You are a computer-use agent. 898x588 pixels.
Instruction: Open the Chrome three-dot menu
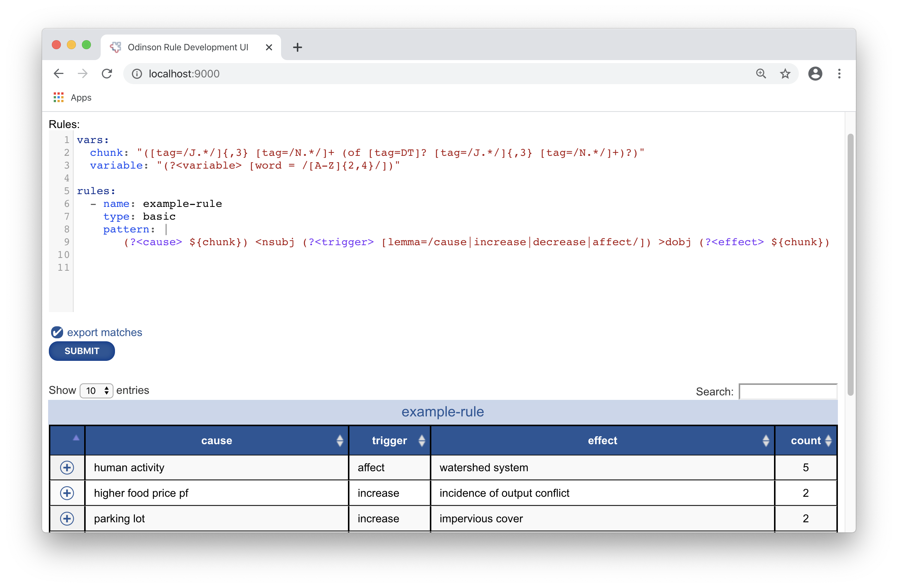point(839,74)
